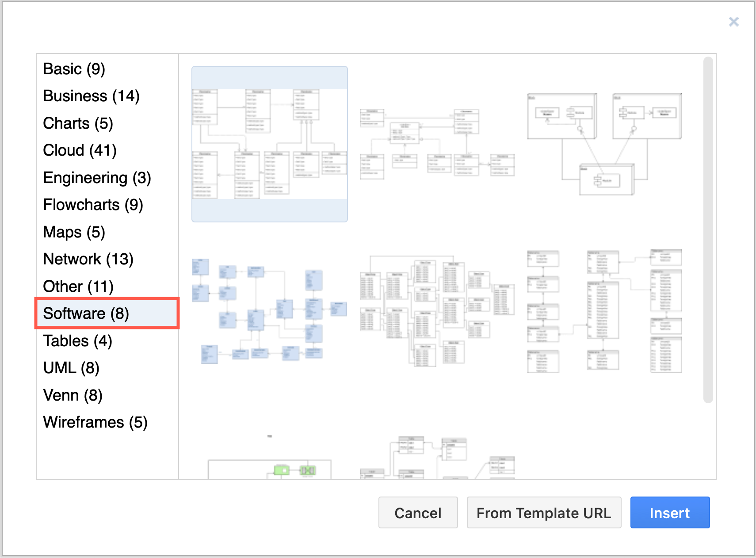Click the From Template URL button
This screenshot has width=756, height=558.
544,512
